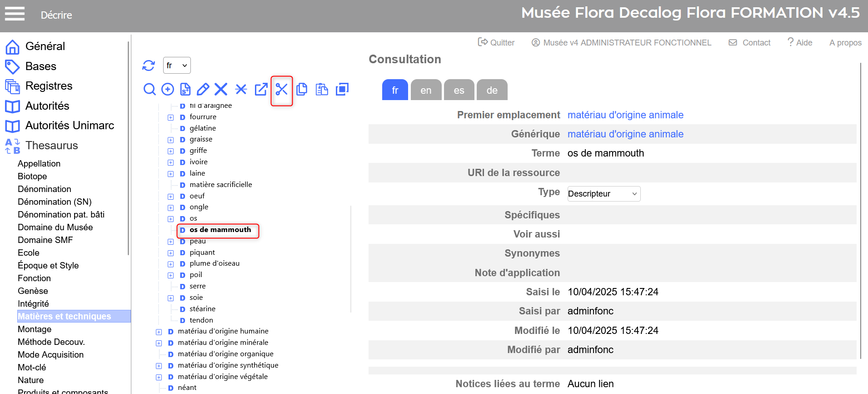The width and height of the screenshot is (868, 394).
Task: Open the hamburger menu
Action: 15,14
